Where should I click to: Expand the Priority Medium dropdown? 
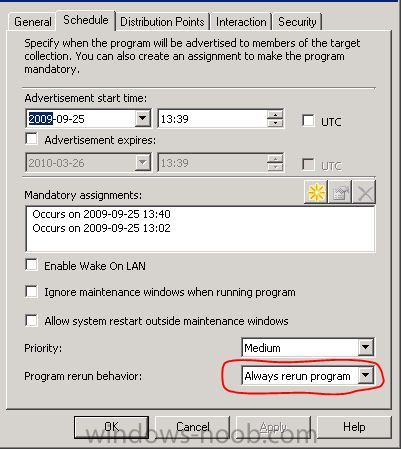click(365, 347)
